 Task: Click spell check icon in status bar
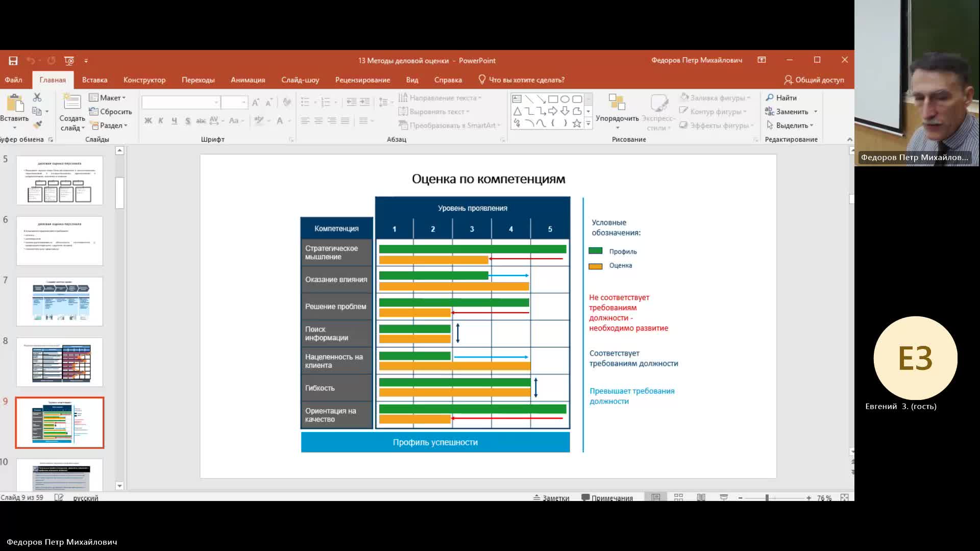point(59,497)
